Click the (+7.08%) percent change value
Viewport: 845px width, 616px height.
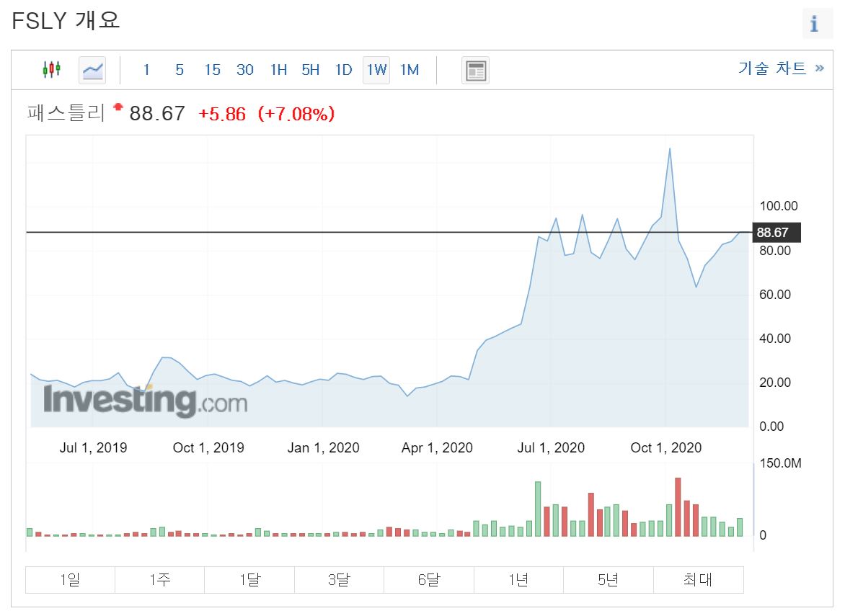[x=296, y=114]
